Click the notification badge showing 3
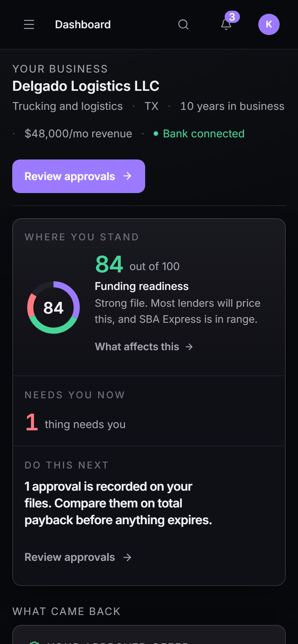Viewport: 298px width, 644px height. tap(232, 17)
